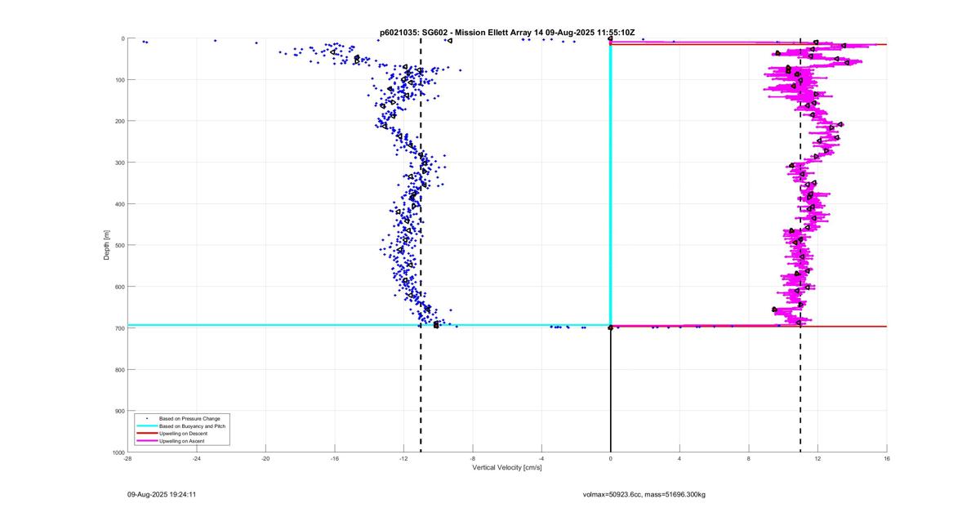Select legend entry 'Based on Pressure Change'

tap(189, 419)
